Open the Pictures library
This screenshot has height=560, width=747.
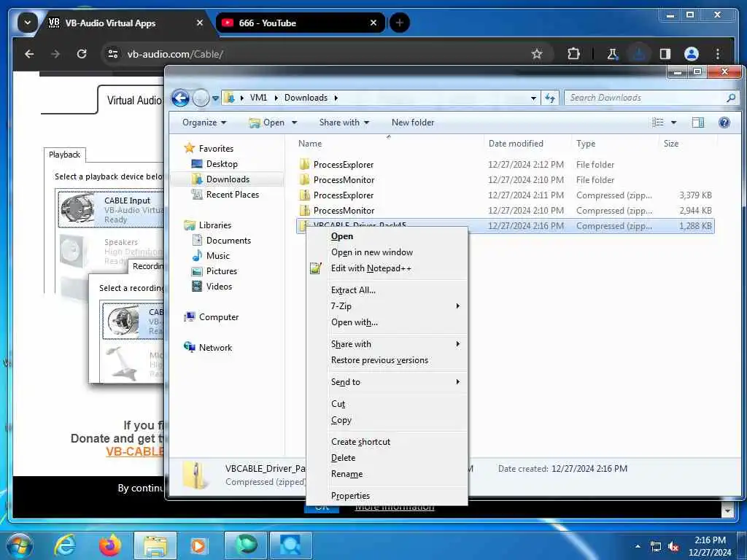(x=214, y=271)
